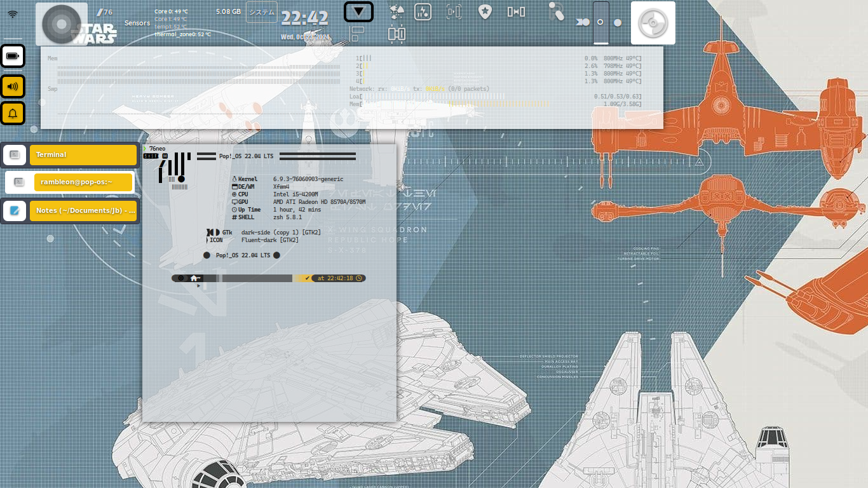Toggle the white dot indicator in top panel
This screenshot has width=868, height=488.
(x=617, y=22)
